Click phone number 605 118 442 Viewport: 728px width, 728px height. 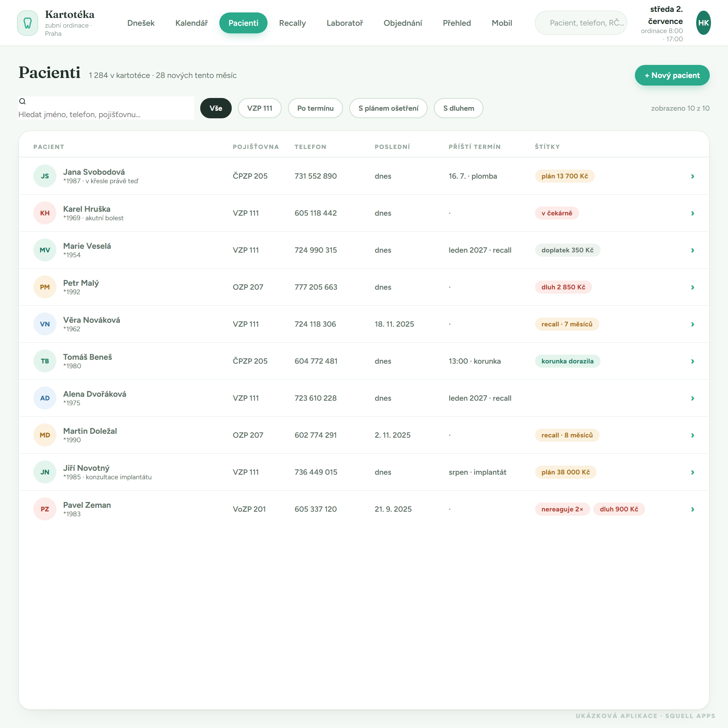(316, 213)
